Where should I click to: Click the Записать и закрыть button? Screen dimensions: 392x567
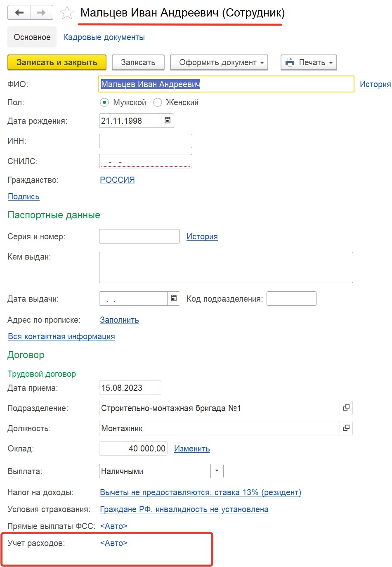pos(57,62)
